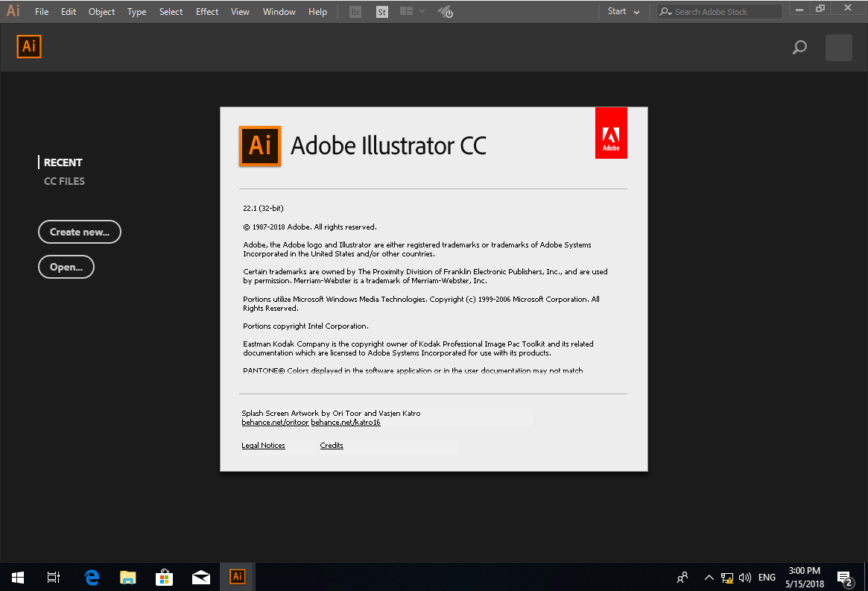Click the Adobe Stock St icon
The image size is (868, 591).
coord(382,12)
